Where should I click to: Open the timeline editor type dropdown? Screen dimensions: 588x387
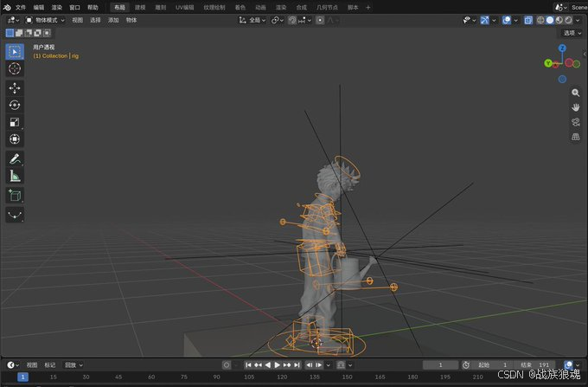[13, 364]
